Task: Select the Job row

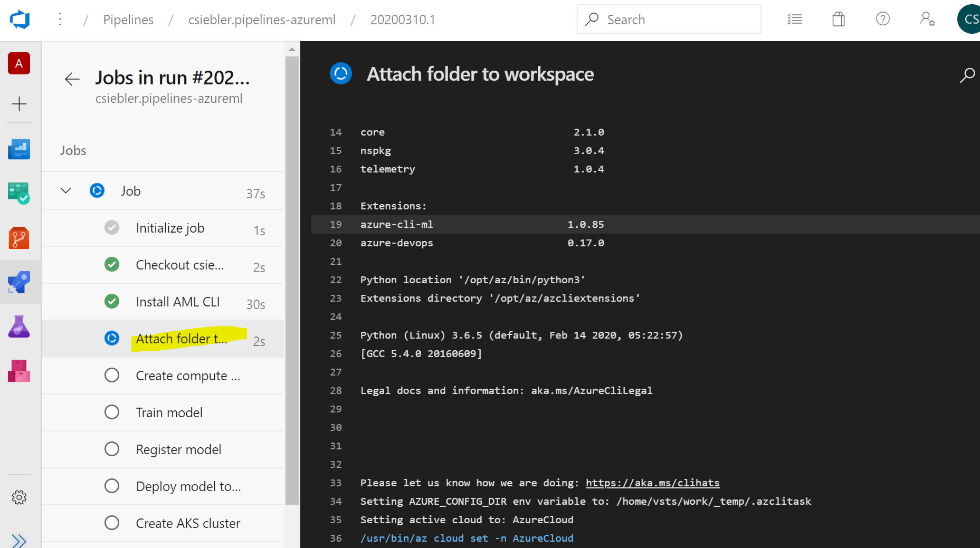Action: coord(163,191)
